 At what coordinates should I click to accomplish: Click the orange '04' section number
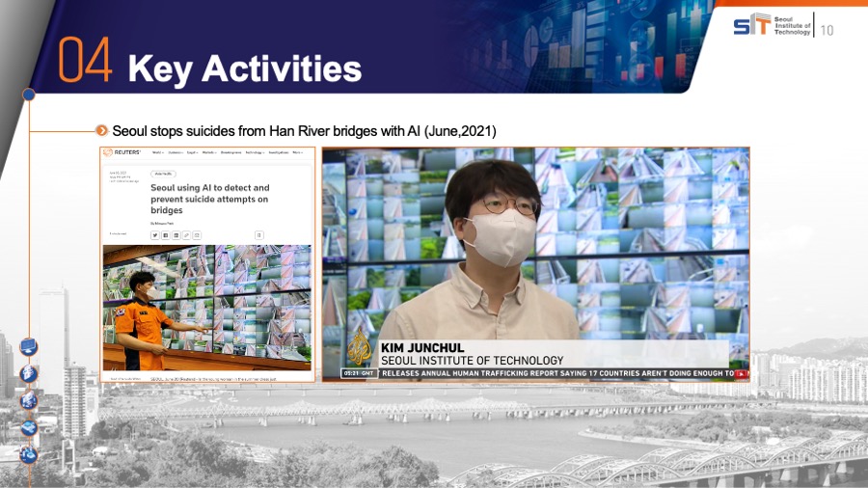pyautogui.click(x=85, y=60)
